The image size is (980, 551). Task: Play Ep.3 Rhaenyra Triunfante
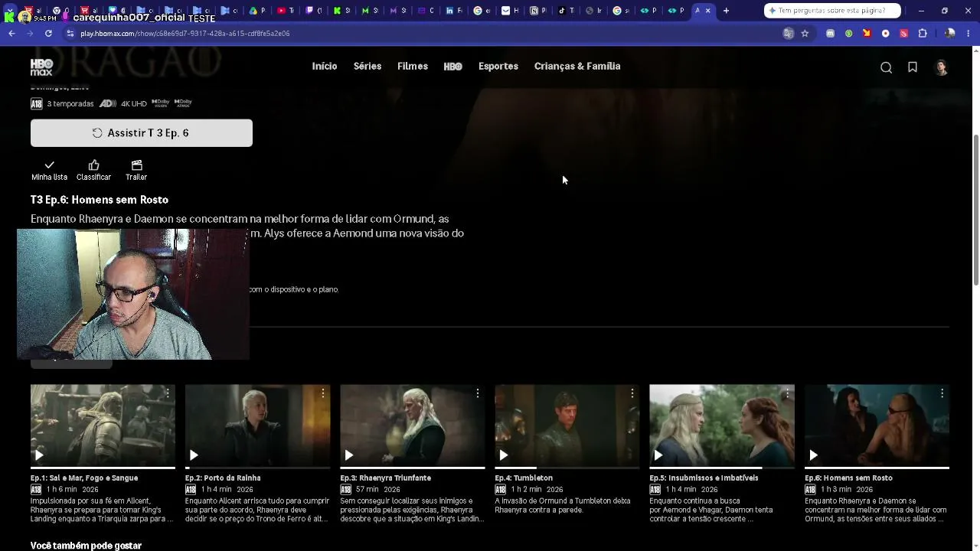(x=348, y=455)
